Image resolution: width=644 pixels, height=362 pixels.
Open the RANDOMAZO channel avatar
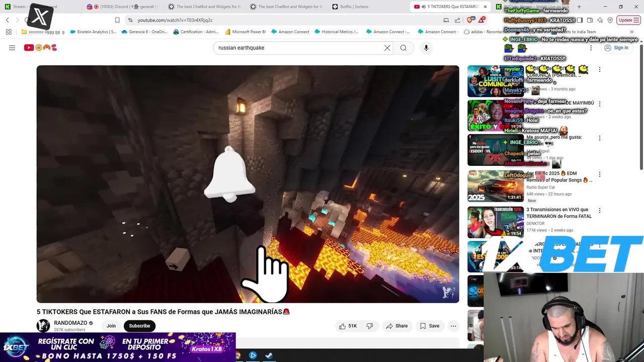(43, 326)
